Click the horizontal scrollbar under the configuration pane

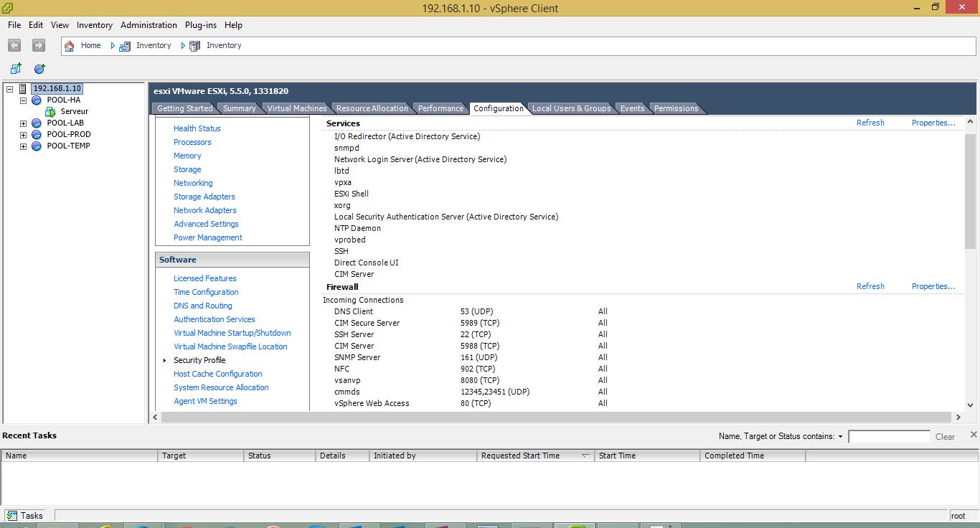pos(557,417)
